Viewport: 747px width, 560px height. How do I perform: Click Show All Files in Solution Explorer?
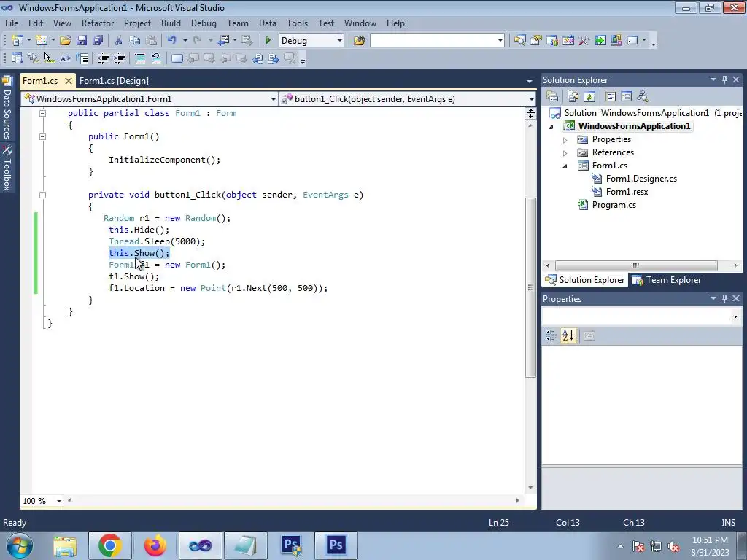coord(573,97)
